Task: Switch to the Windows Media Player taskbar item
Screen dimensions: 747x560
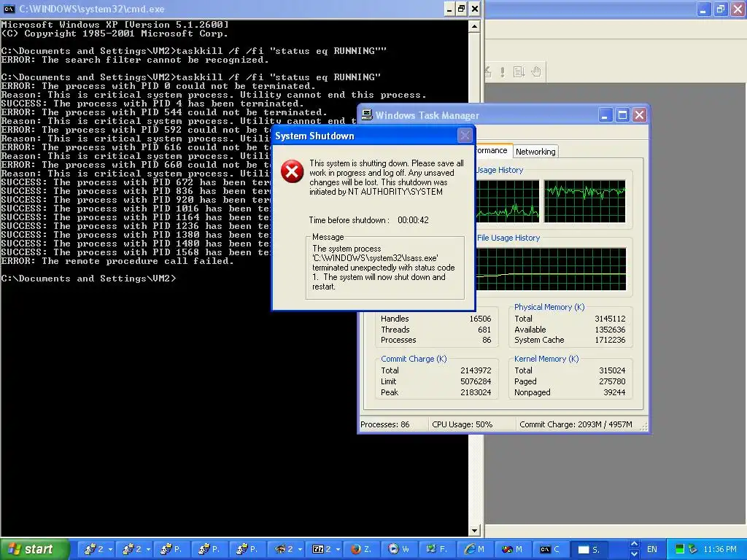Action: coord(400,549)
